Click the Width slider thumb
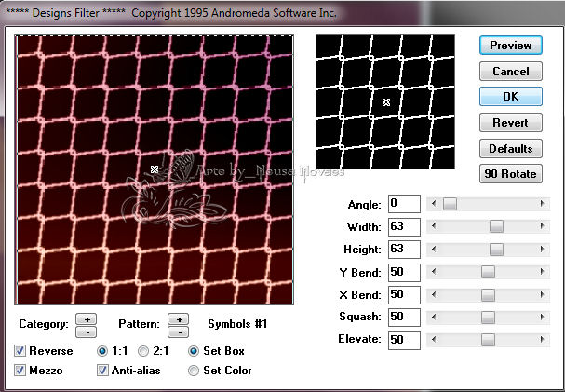 pyautogui.click(x=496, y=226)
